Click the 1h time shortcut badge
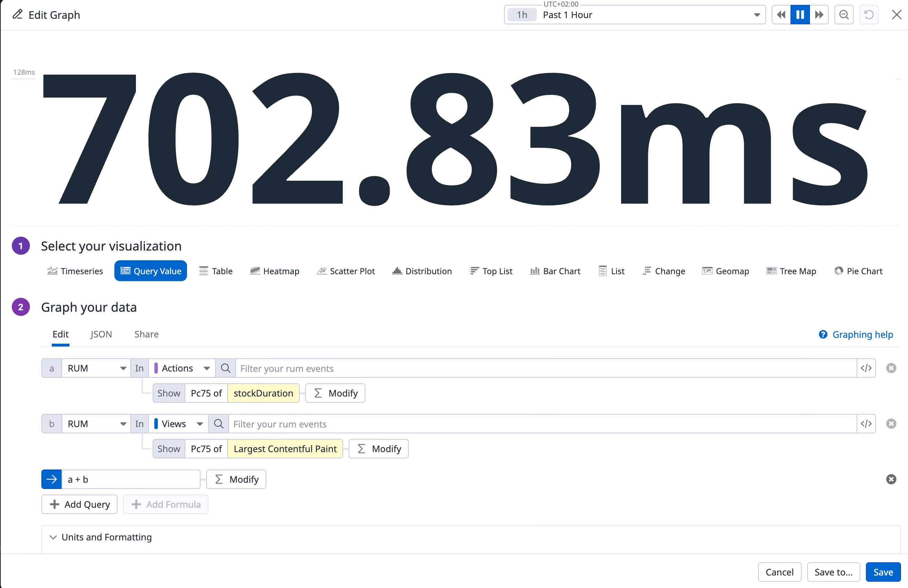908x588 pixels. pyautogui.click(x=522, y=15)
